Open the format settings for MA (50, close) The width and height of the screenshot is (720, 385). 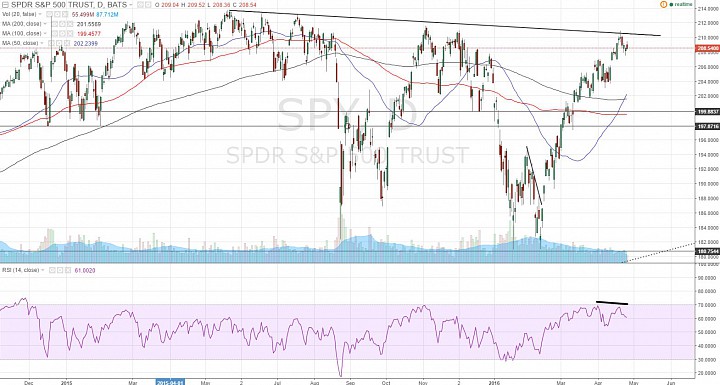tap(59, 43)
